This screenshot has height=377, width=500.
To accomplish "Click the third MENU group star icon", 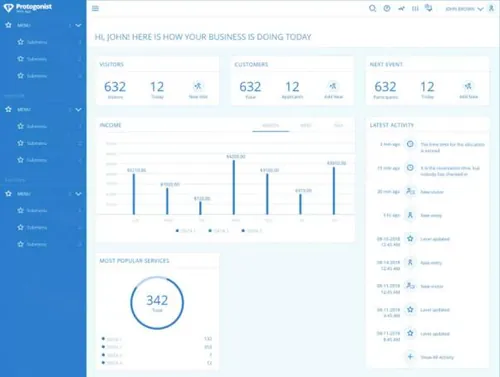I will [8, 194].
